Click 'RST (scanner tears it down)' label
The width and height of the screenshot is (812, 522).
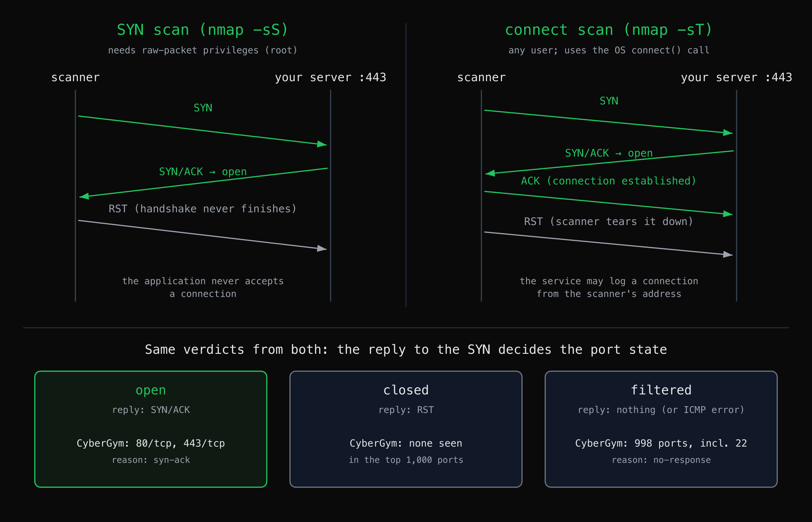[609, 222]
